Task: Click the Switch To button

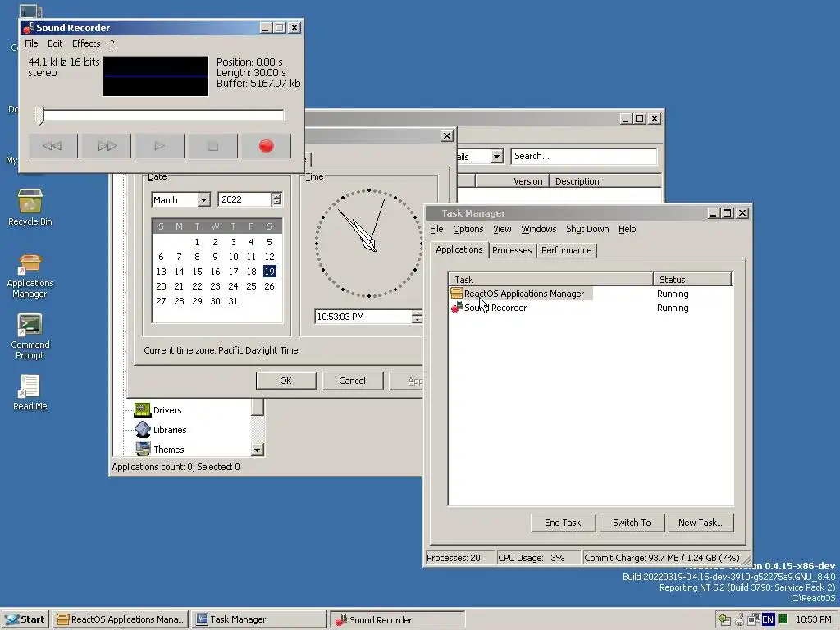Action: [x=632, y=523]
